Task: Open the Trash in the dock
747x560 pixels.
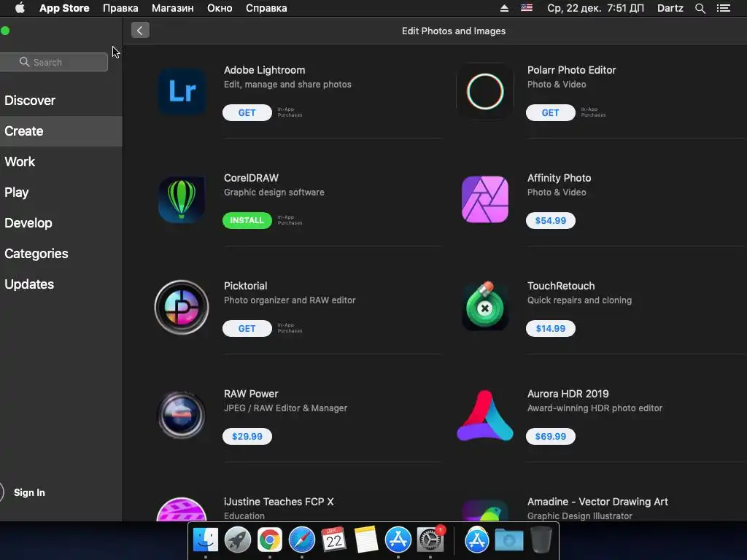Action: pyautogui.click(x=541, y=540)
